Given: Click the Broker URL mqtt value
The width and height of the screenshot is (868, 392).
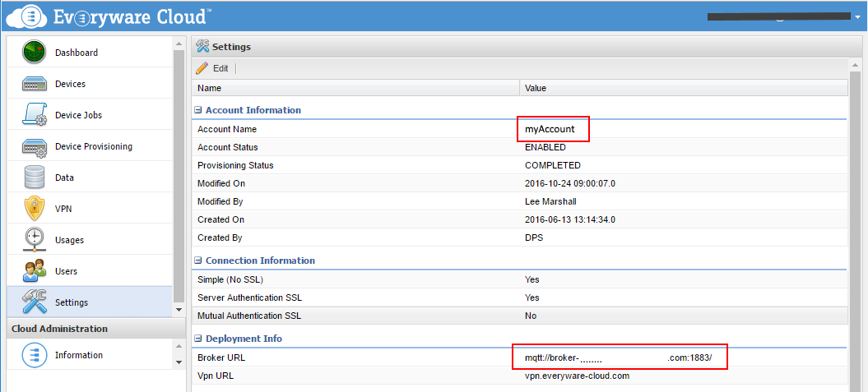Looking at the screenshot, I should (x=618, y=357).
